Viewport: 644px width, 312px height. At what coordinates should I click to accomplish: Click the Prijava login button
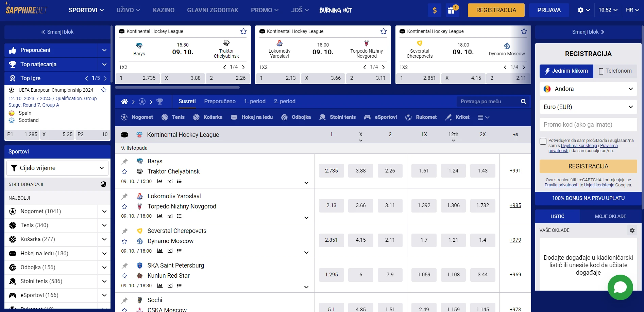click(549, 10)
